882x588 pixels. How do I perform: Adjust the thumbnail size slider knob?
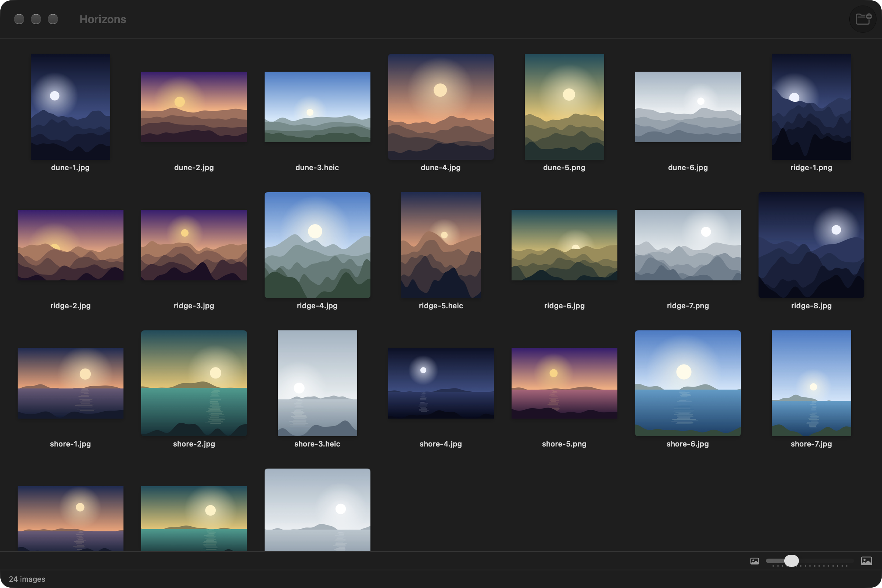click(791, 561)
